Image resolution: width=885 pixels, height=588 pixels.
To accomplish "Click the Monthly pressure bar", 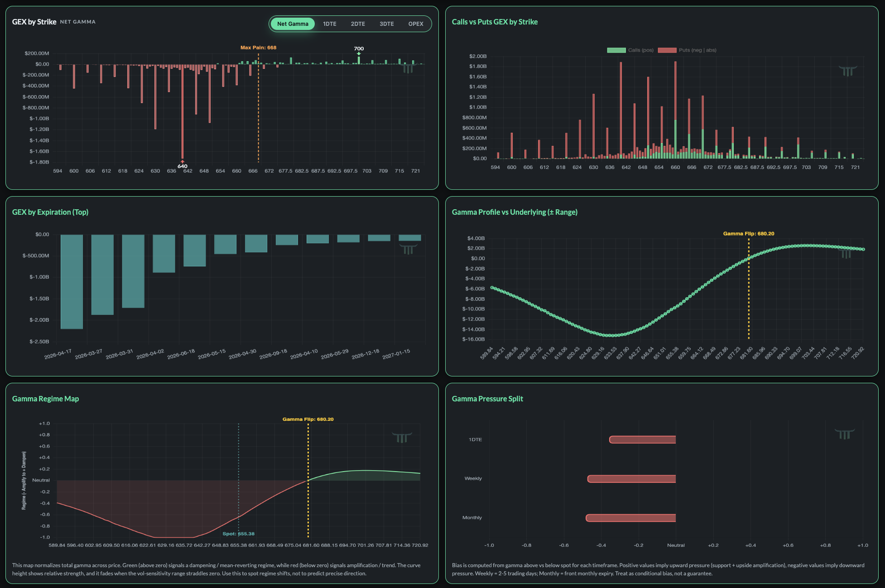I will coord(631,518).
